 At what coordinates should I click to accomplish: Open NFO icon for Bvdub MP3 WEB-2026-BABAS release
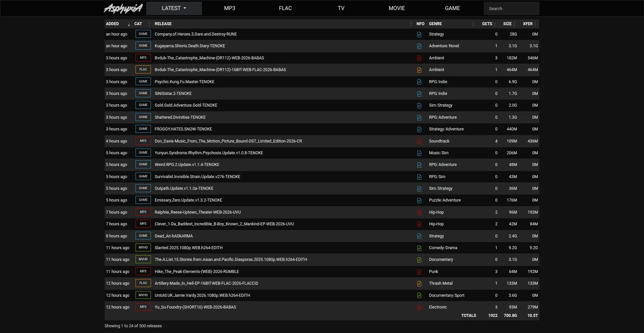[419, 58]
